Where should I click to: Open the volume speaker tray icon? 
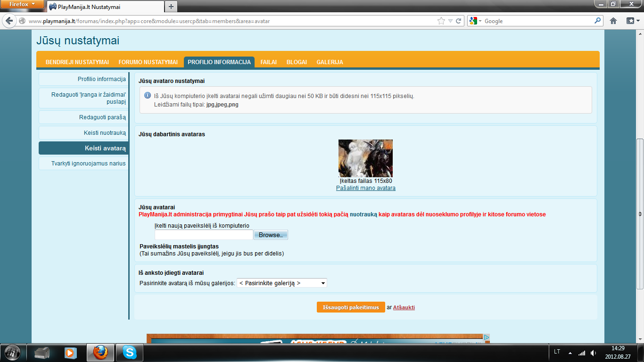click(x=593, y=353)
